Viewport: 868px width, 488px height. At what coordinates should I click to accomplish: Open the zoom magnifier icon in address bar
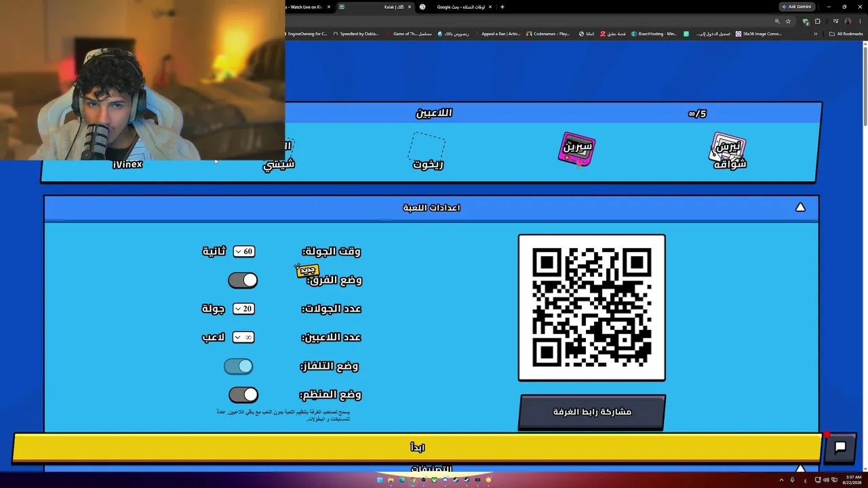777,21
